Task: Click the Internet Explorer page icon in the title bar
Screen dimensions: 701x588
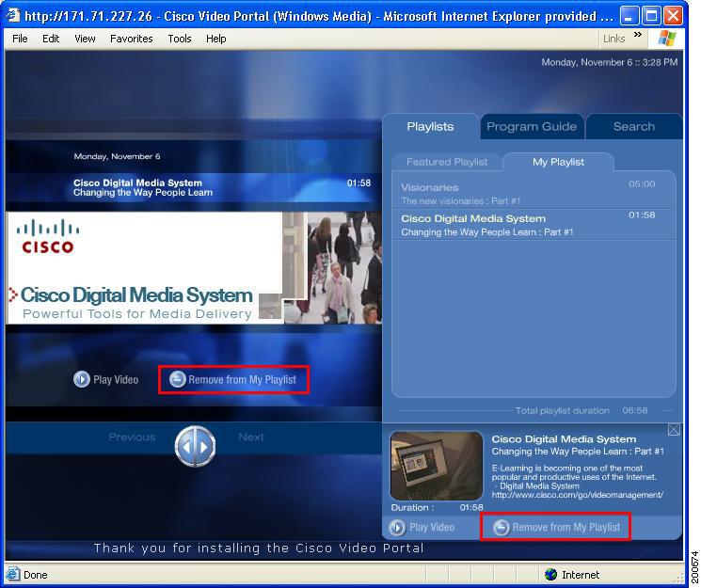Action: point(13,15)
